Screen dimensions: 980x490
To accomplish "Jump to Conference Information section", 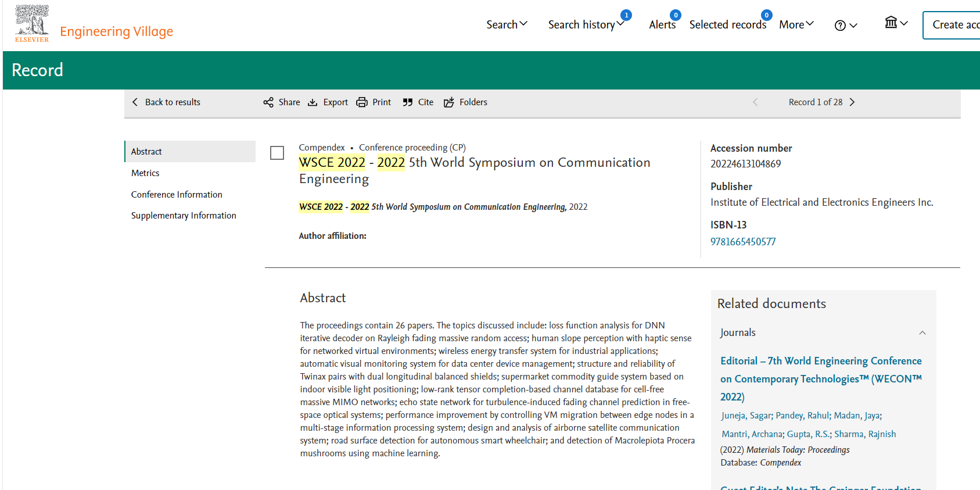I will click(177, 195).
